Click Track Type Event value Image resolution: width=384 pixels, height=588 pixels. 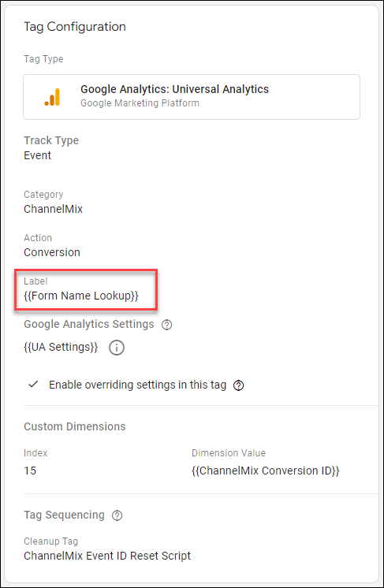click(38, 155)
